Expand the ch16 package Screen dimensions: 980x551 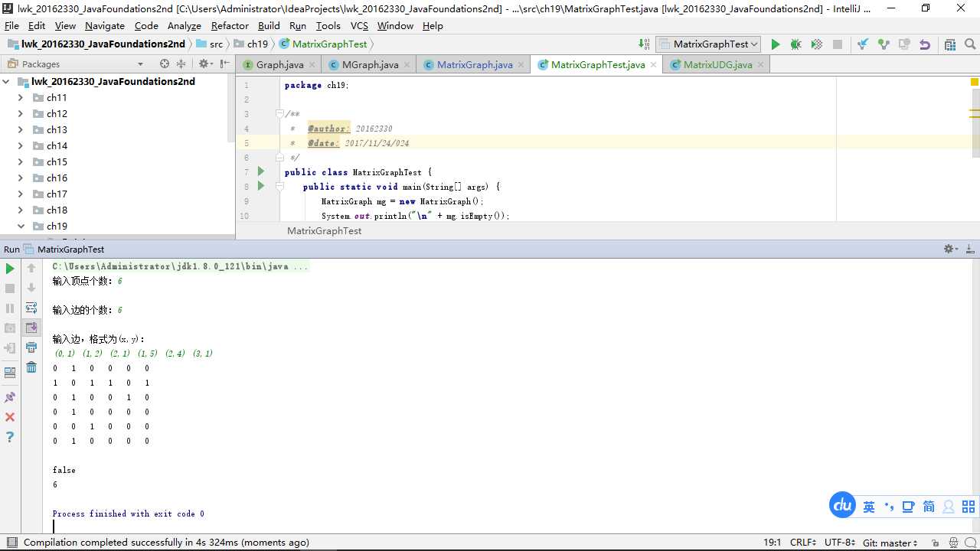click(21, 178)
